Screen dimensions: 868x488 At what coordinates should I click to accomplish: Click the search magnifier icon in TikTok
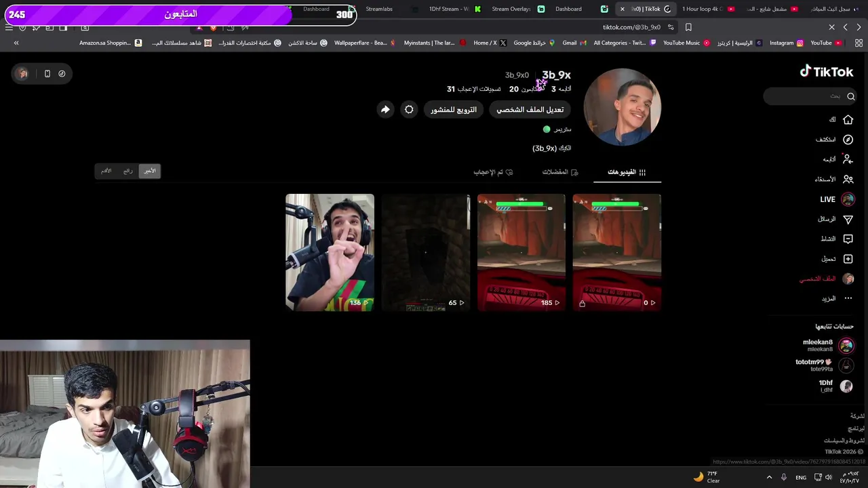(850, 96)
